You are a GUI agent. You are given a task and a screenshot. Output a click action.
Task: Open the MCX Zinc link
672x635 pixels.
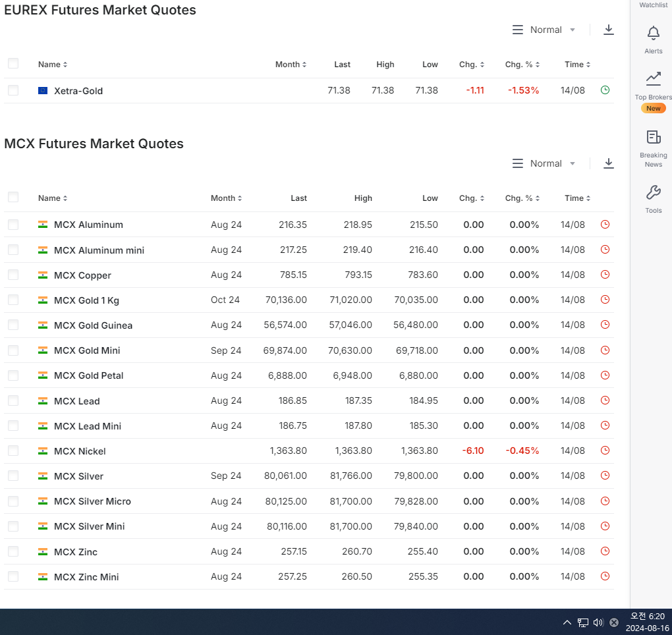point(76,552)
